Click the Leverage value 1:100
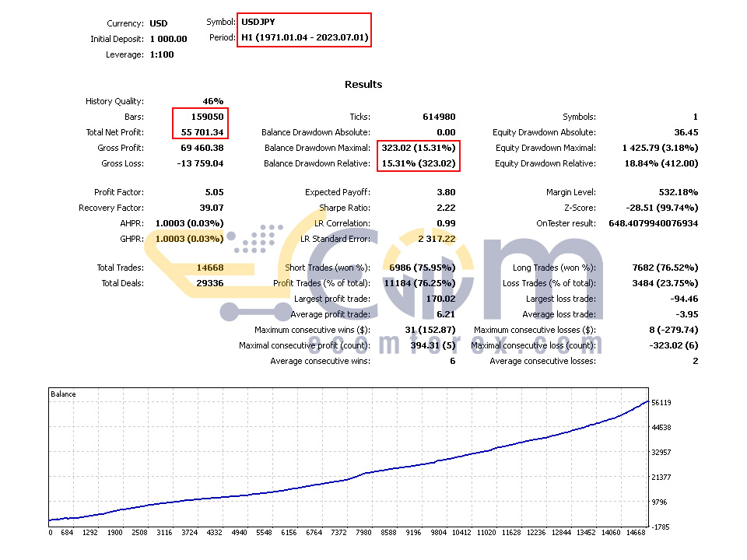The width and height of the screenshot is (747, 560). pyautogui.click(x=162, y=54)
